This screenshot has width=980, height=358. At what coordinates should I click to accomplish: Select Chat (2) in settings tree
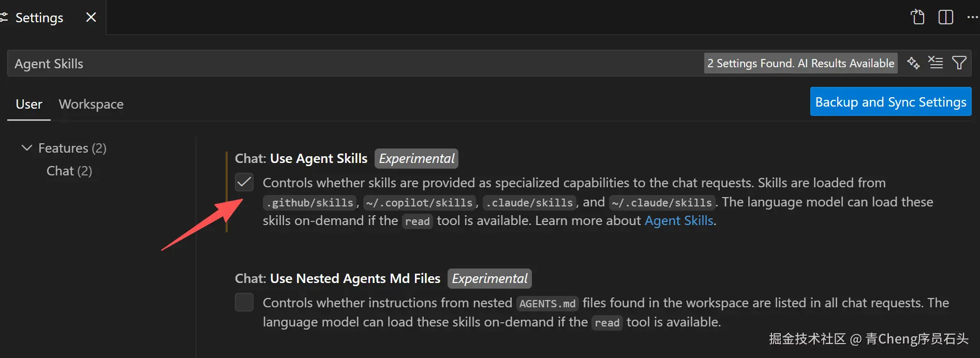pyautogui.click(x=69, y=171)
